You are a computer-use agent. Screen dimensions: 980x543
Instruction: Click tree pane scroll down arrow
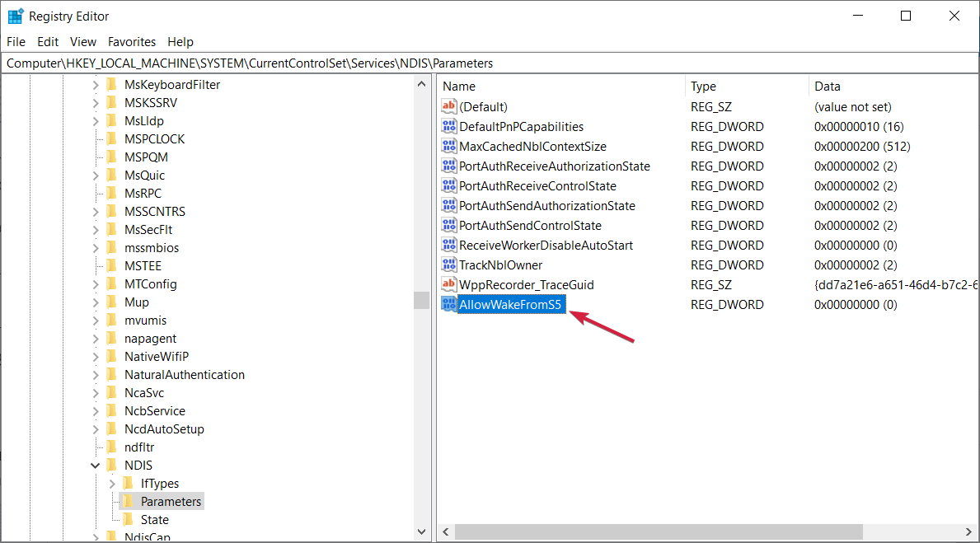click(x=421, y=531)
